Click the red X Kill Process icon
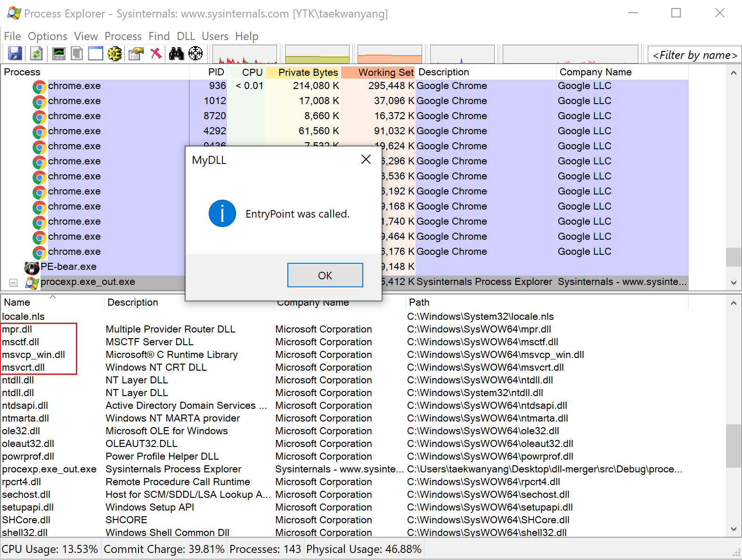 coord(156,53)
